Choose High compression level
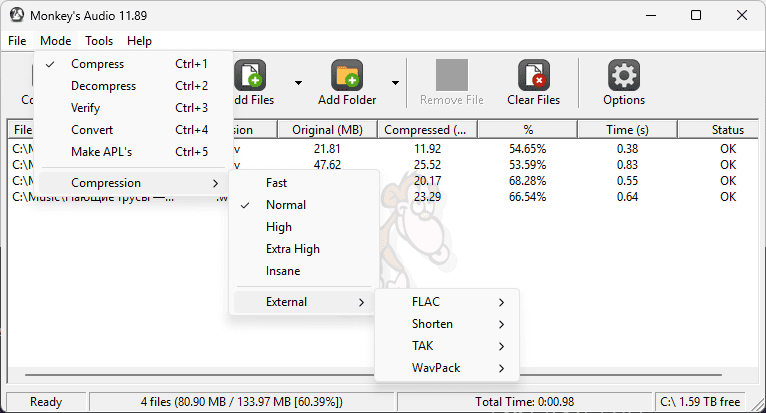This screenshot has height=413, width=766. point(304,227)
